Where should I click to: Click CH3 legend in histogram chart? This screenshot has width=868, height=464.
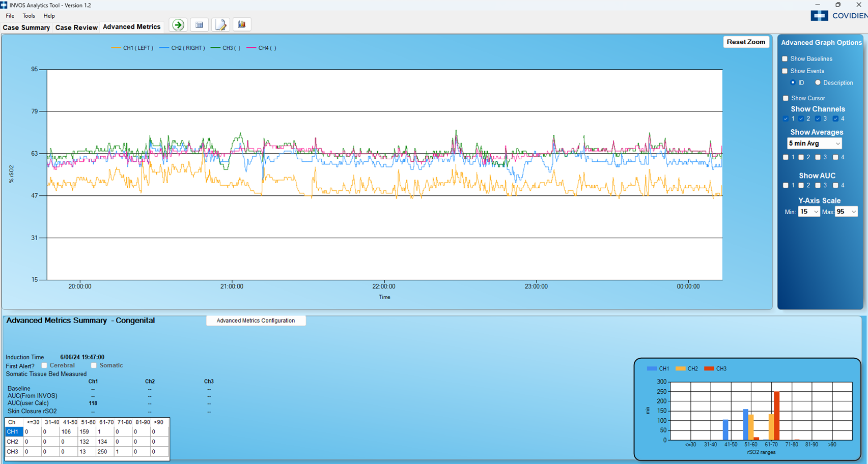[x=715, y=368]
